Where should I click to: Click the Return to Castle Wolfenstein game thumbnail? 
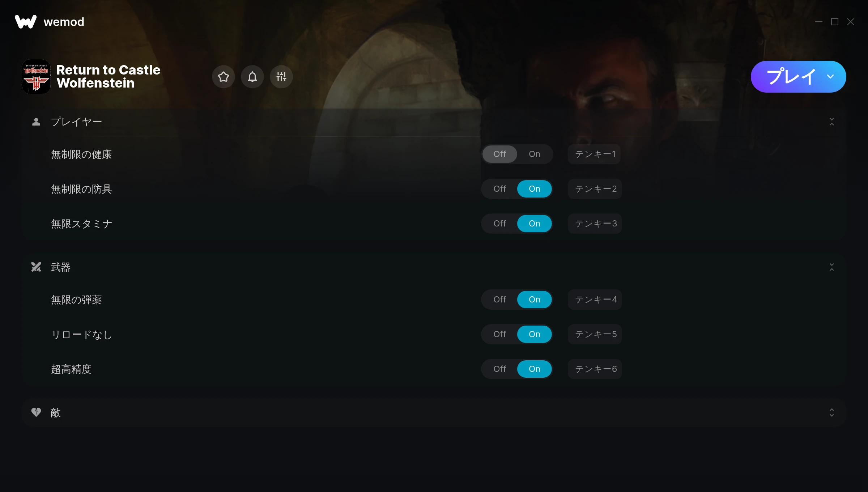click(36, 77)
